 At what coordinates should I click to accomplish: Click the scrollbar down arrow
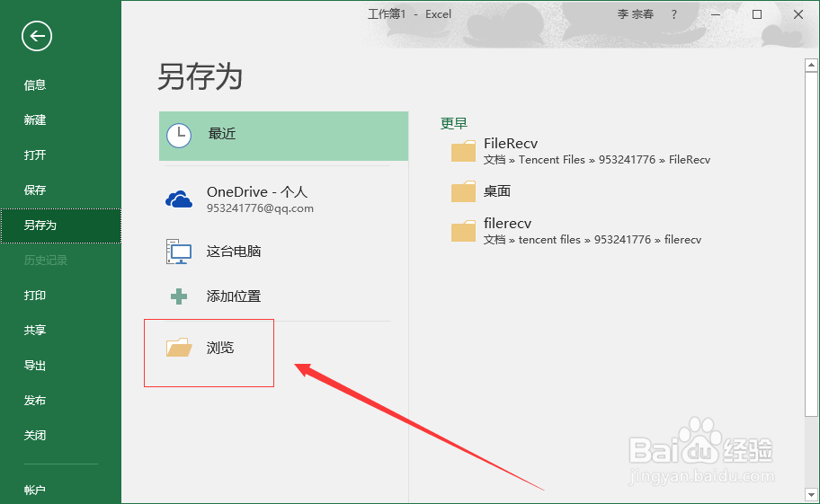(811, 494)
